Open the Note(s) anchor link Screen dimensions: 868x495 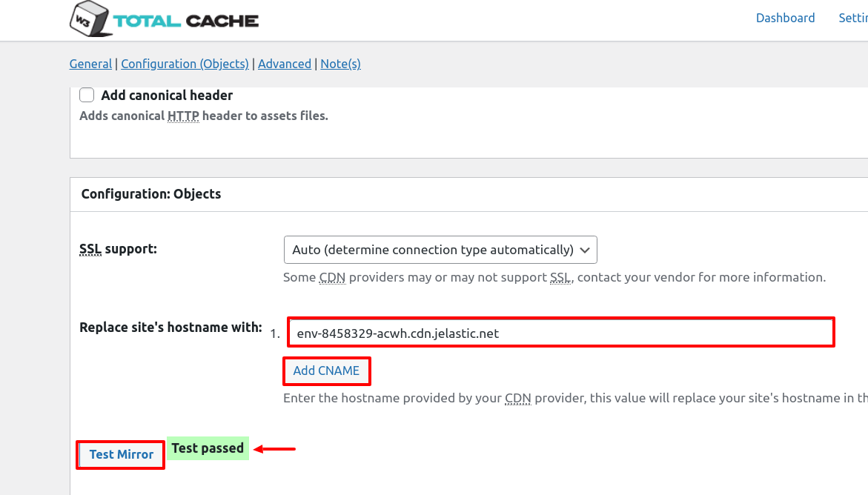coord(340,64)
